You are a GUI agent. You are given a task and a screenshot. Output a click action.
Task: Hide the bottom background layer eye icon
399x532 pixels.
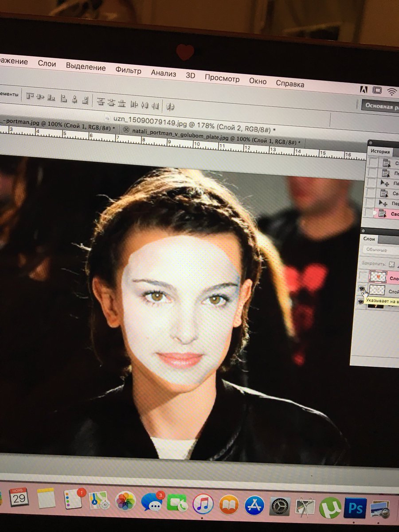361,302
